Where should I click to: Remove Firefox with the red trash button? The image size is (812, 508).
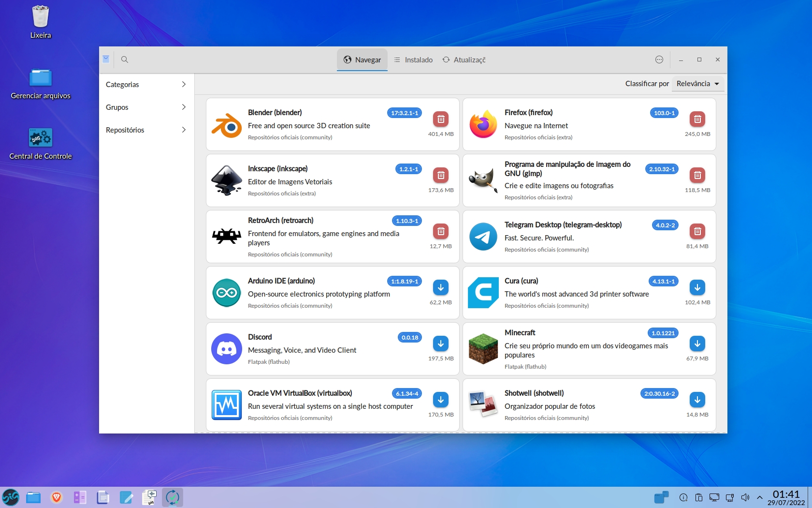(697, 119)
